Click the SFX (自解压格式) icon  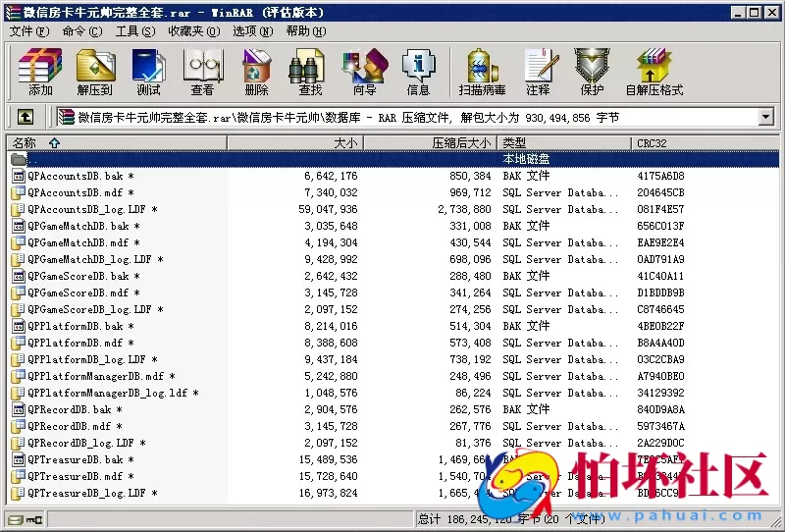pos(654,72)
